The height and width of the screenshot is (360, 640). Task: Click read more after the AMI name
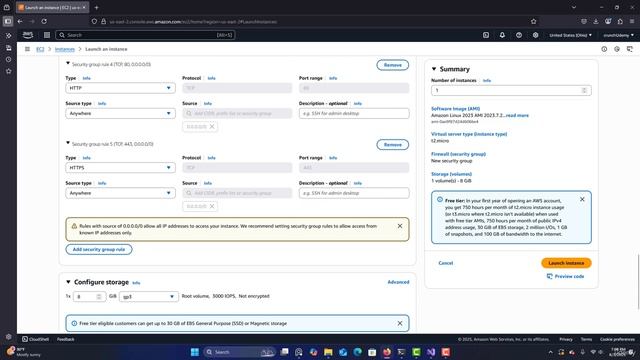click(x=517, y=116)
